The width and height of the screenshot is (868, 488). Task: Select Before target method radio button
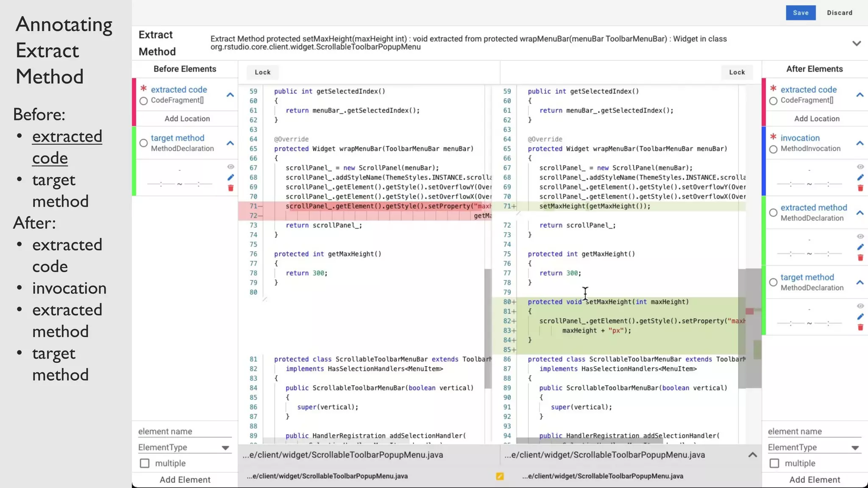[x=144, y=143]
